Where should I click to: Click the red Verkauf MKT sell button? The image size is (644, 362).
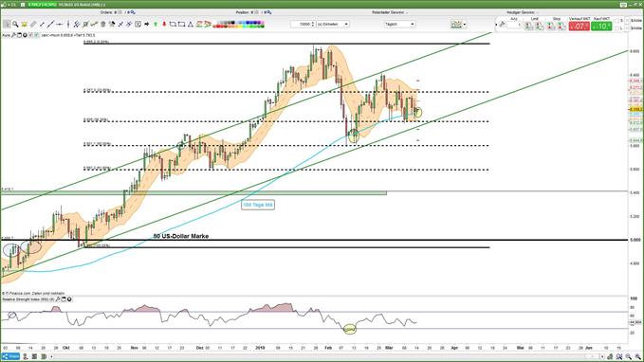pyautogui.click(x=580, y=26)
